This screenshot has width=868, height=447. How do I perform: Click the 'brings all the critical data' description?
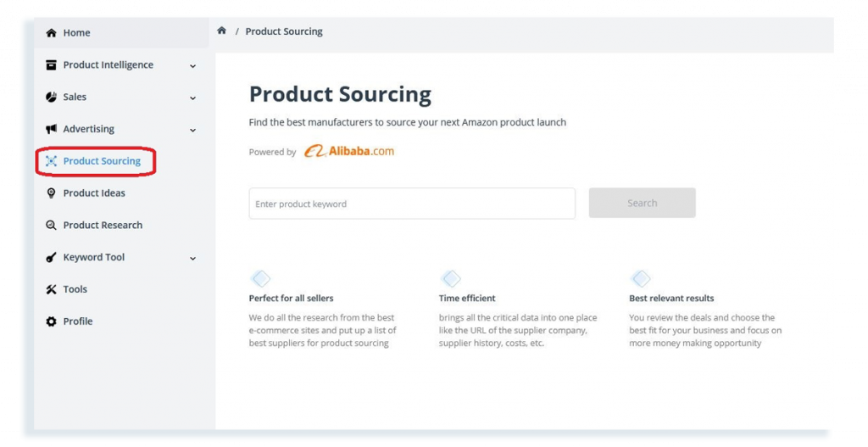point(518,330)
